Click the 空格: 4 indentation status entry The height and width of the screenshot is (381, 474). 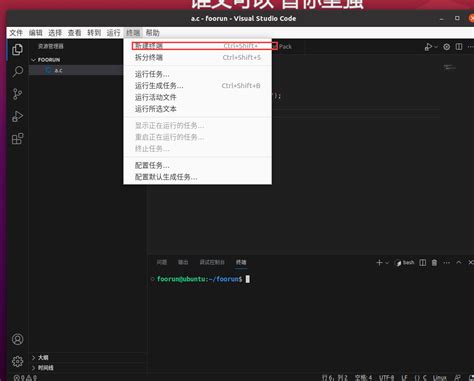pos(363,378)
